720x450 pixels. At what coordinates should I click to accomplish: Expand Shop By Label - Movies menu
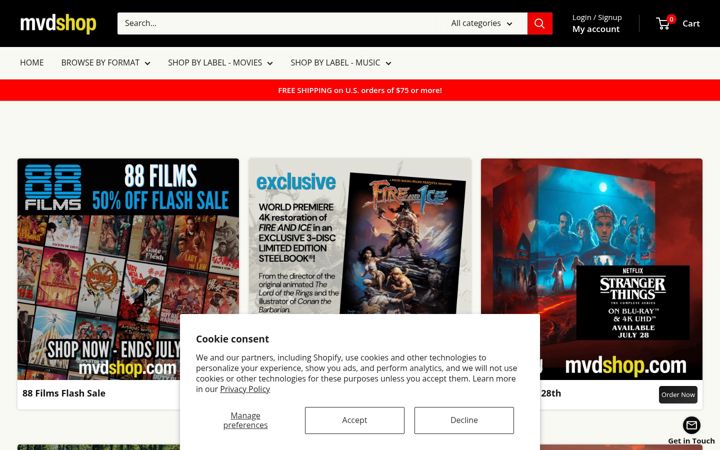coord(220,63)
